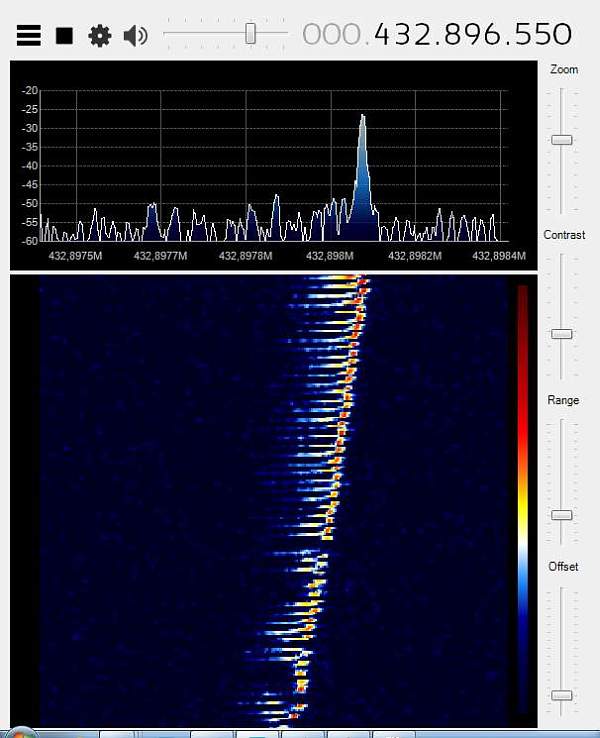The height and width of the screenshot is (738, 600).
Task: Click the 550 digits in frequency display
Action: tap(541, 35)
